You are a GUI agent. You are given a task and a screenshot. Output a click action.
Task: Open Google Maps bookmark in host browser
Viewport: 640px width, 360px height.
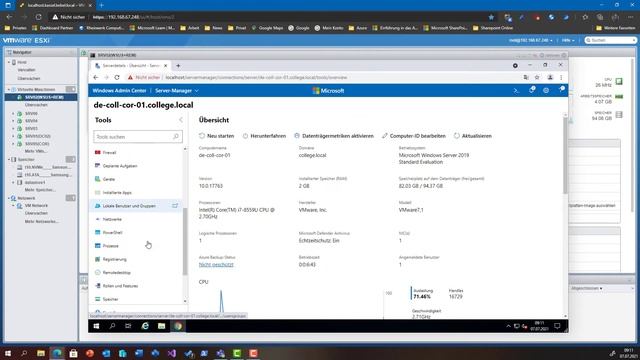(x=267, y=28)
